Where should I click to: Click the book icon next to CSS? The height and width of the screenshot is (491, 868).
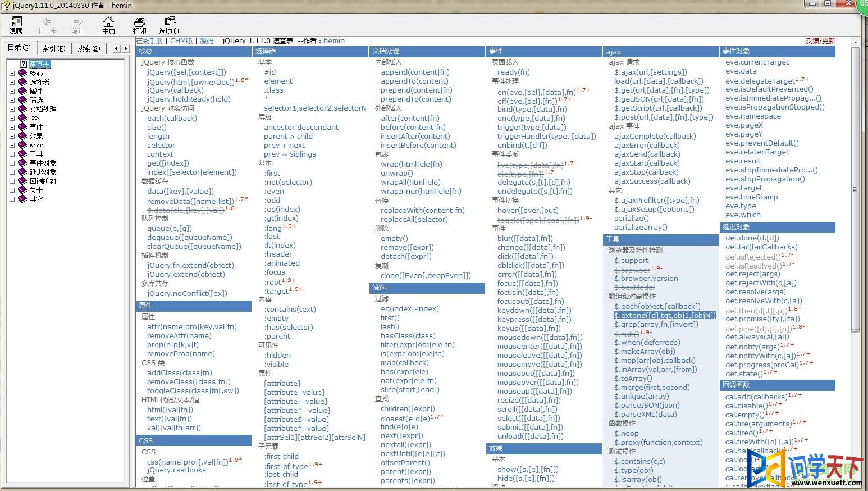point(22,118)
